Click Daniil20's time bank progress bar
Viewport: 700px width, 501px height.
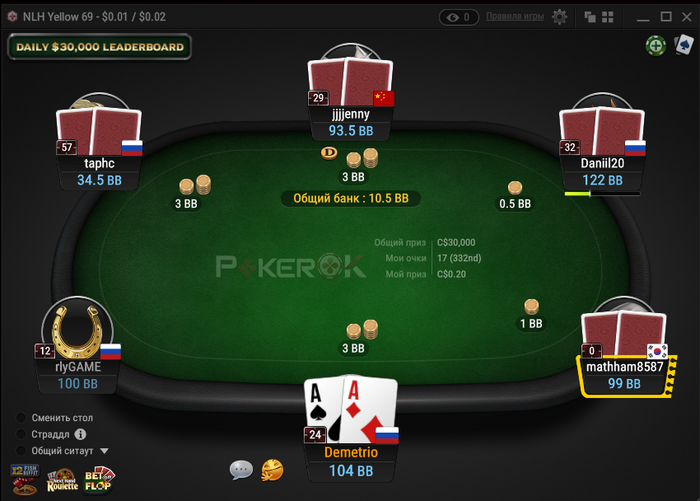pyautogui.click(x=602, y=194)
